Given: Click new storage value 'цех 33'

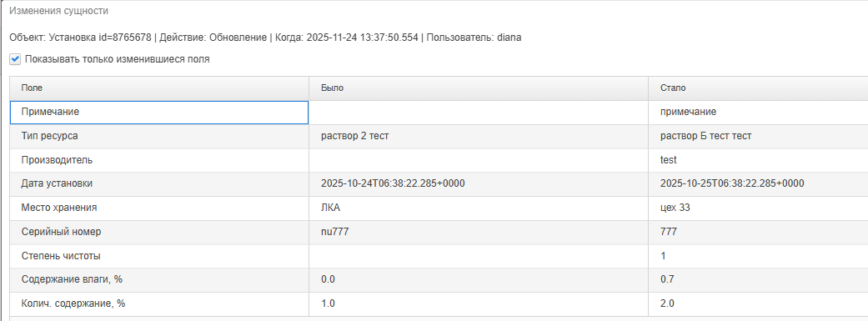Looking at the screenshot, I should 675,208.
